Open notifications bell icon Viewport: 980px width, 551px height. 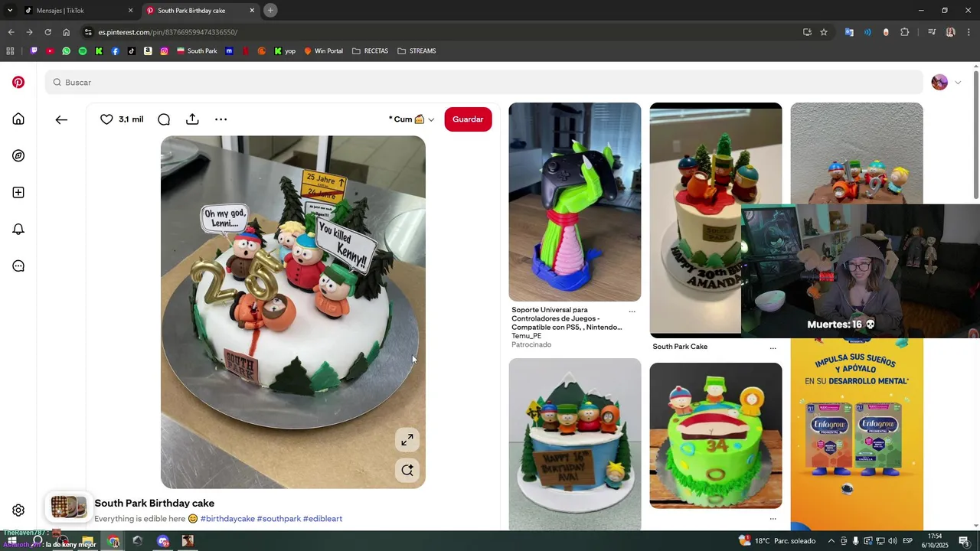pos(18,229)
